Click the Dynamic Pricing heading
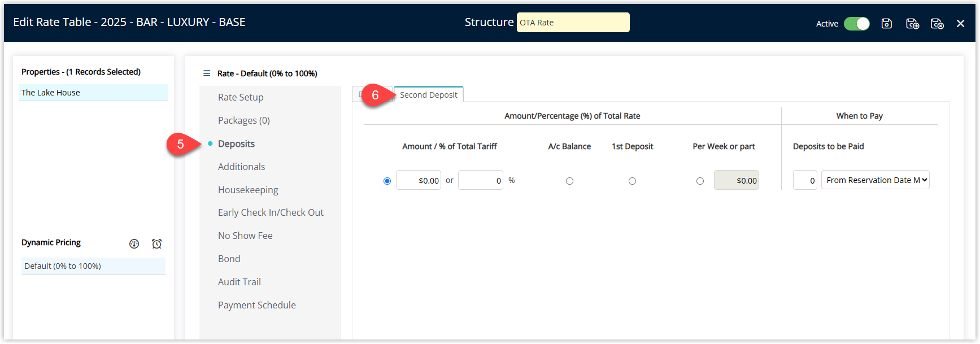Viewport: 980px width, 344px height. [x=51, y=242]
